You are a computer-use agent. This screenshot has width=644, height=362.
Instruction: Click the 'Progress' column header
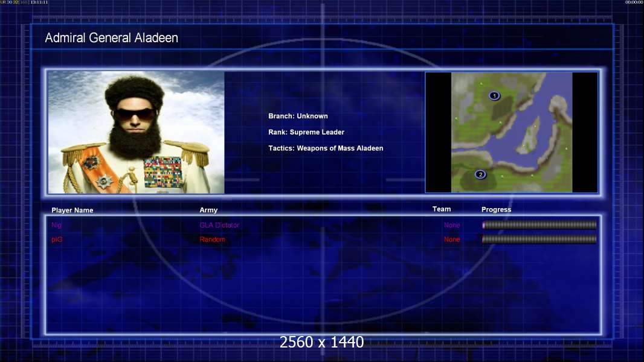click(x=496, y=209)
